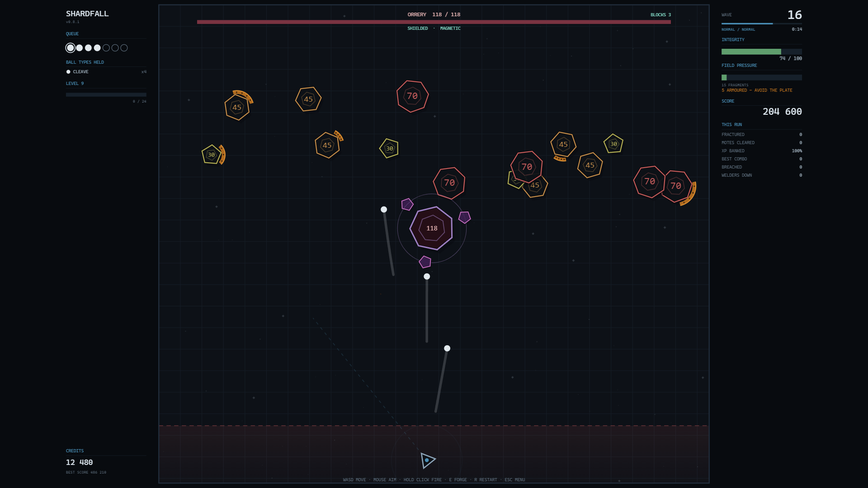Click the NORMAL / NORMAL difficulty label

click(x=738, y=30)
